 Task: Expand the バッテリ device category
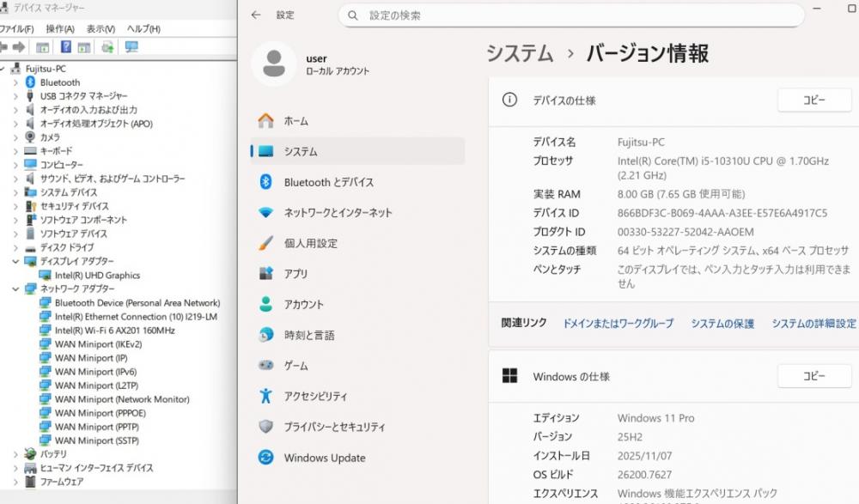click(15, 454)
